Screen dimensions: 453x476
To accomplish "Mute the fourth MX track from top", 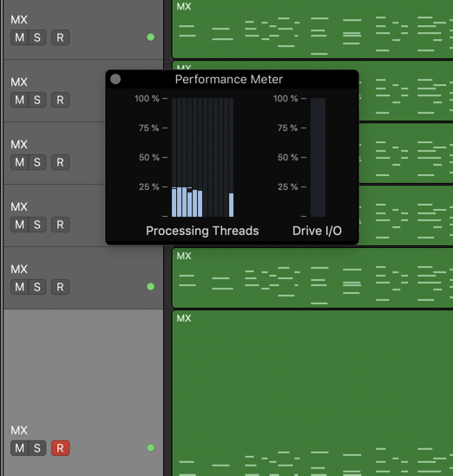I will coord(19,225).
